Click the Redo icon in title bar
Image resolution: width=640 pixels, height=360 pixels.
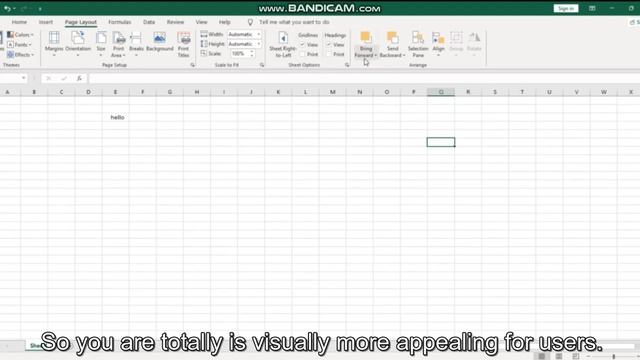23,8
